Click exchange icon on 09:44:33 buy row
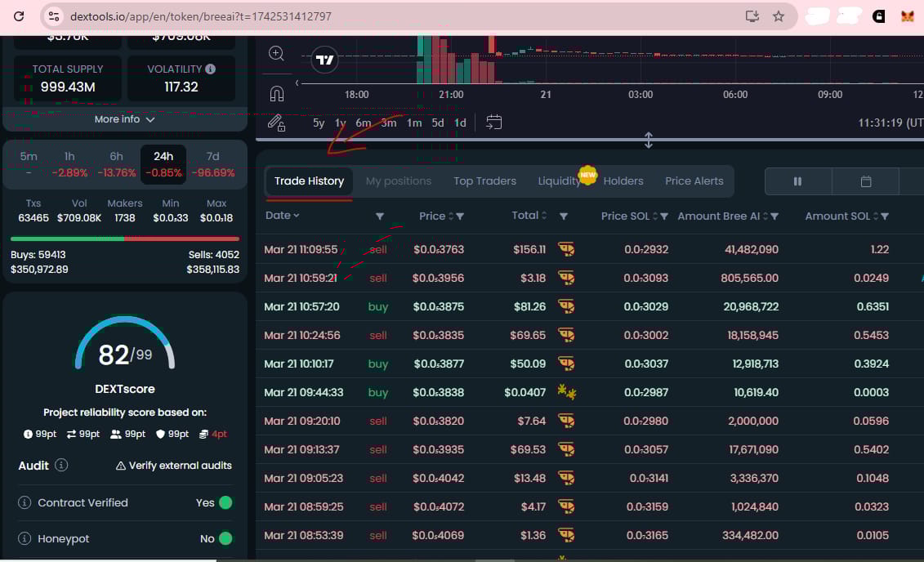 [x=566, y=392]
